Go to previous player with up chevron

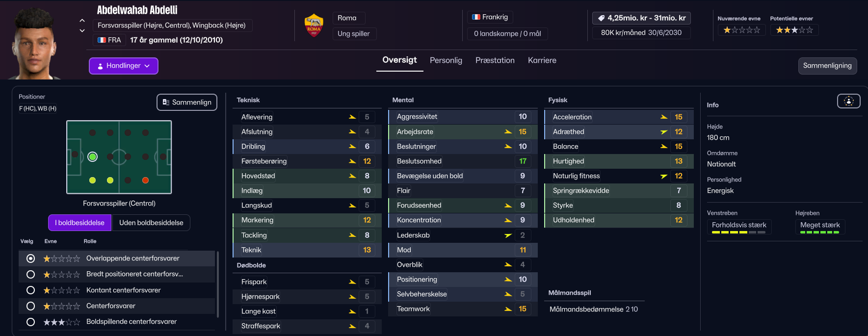coord(82,21)
